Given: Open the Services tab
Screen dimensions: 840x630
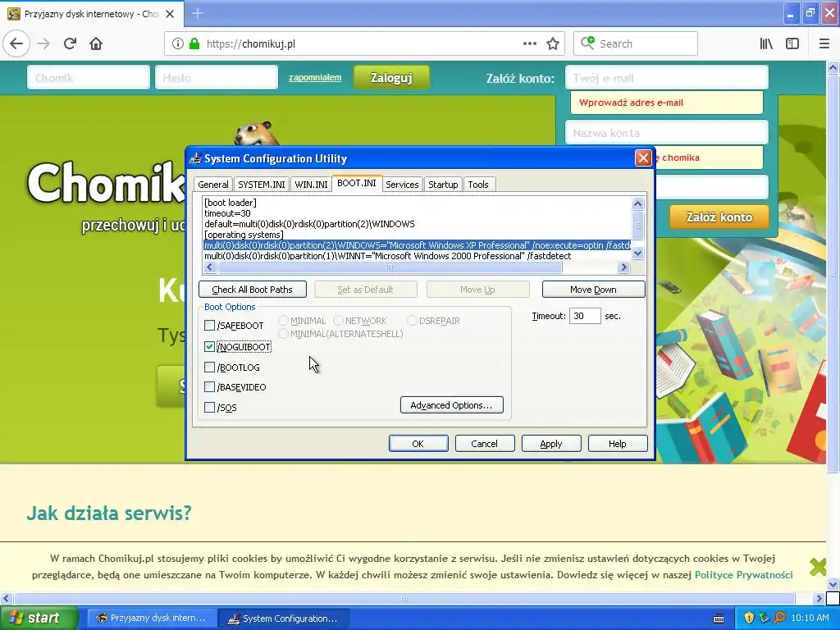Looking at the screenshot, I should coord(402,185).
